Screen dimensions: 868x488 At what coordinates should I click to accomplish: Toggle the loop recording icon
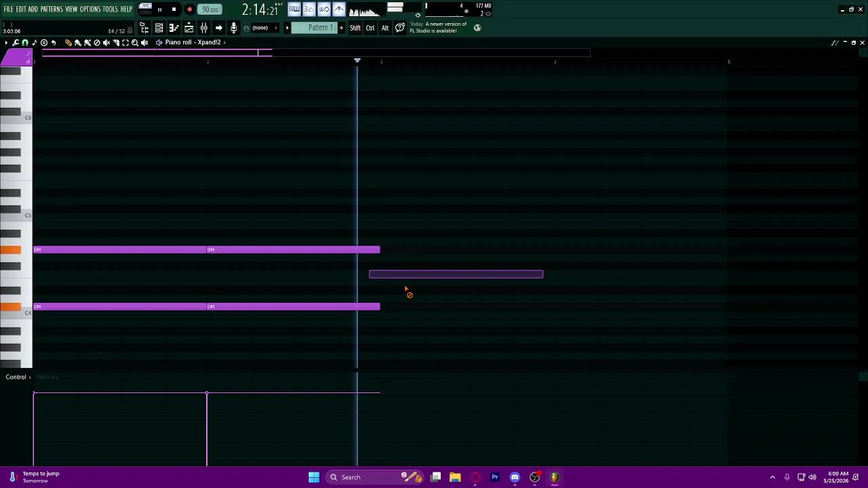pyautogui.click(x=323, y=9)
